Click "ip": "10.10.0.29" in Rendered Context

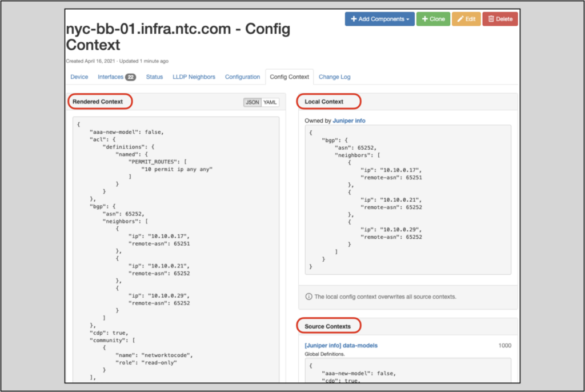pos(159,295)
